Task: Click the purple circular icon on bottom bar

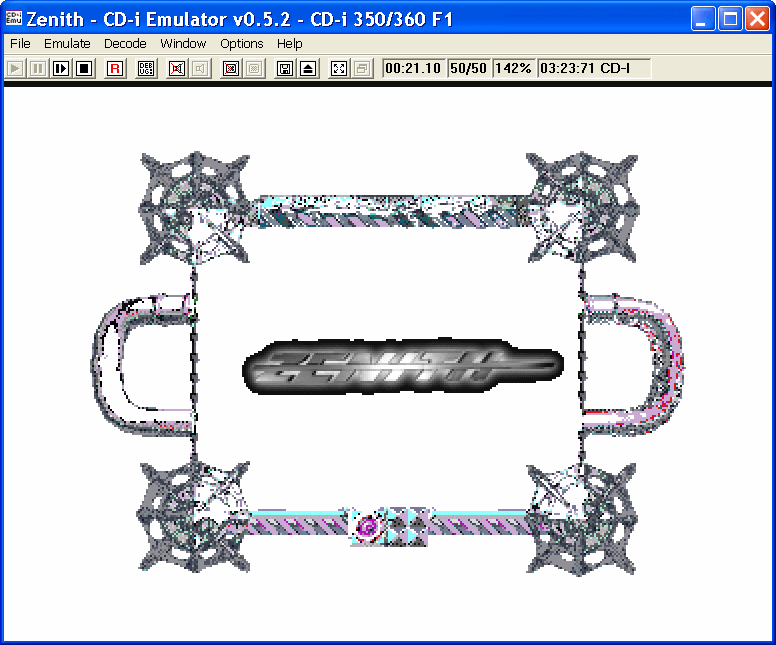Action: coord(367,527)
